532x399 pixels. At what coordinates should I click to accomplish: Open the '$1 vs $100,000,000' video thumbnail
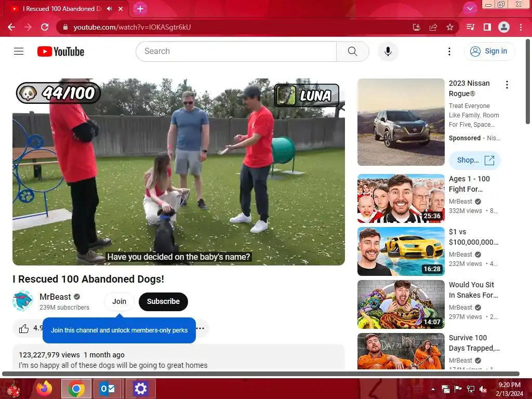401,251
